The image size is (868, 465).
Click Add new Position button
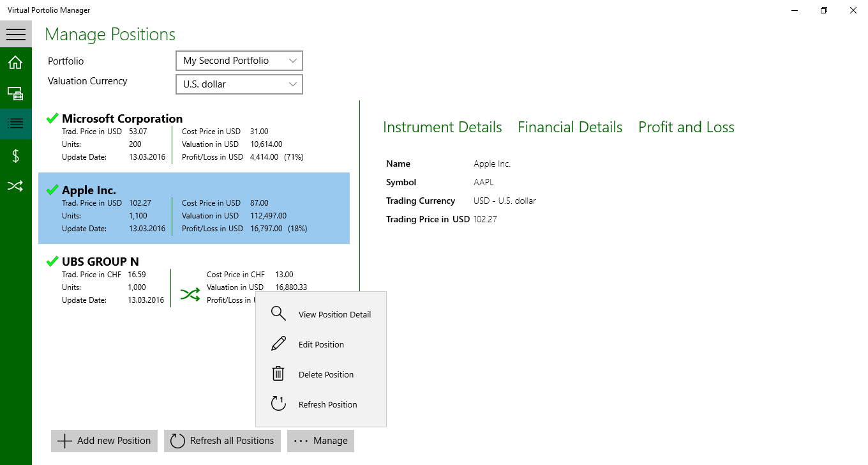click(104, 441)
